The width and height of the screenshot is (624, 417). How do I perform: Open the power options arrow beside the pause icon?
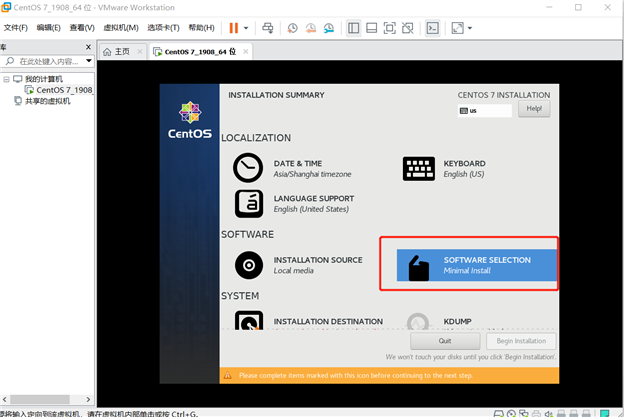pyautogui.click(x=246, y=28)
